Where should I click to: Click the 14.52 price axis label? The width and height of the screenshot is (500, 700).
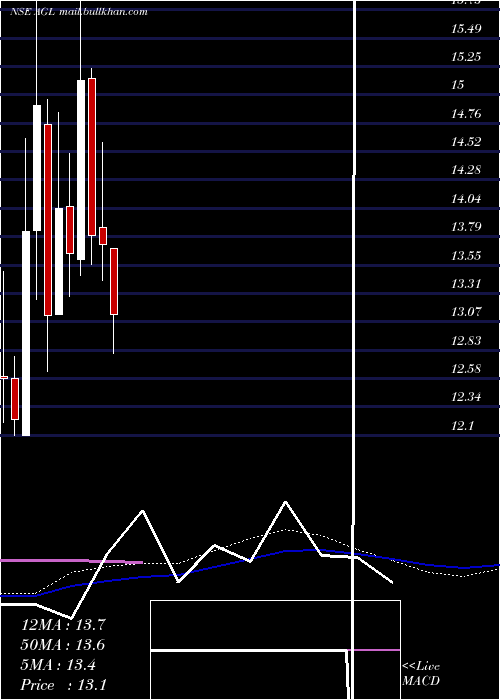click(x=466, y=142)
